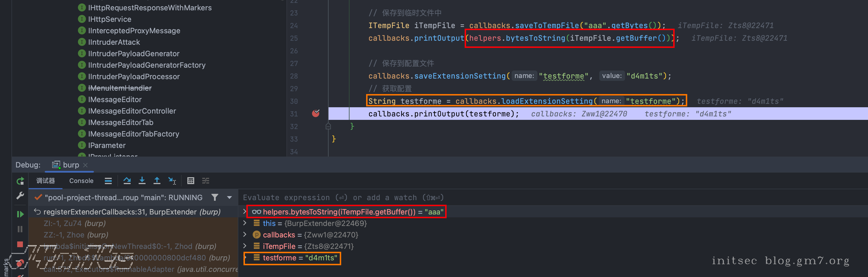Open debugger settings wrench icon
Image resolution: width=868 pixels, height=277 pixels.
pyautogui.click(x=20, y=196)
